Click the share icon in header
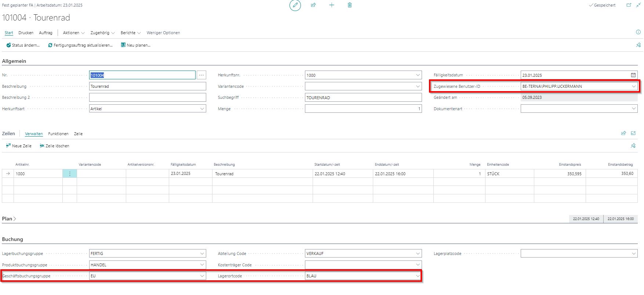The height and width of the screenshot is (295, 644). point(313,5)
